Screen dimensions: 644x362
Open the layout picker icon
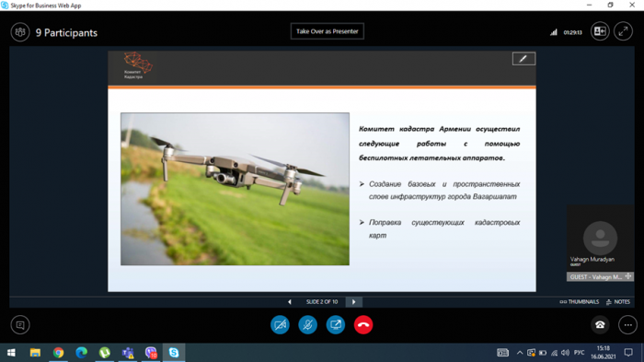(600, 31)
